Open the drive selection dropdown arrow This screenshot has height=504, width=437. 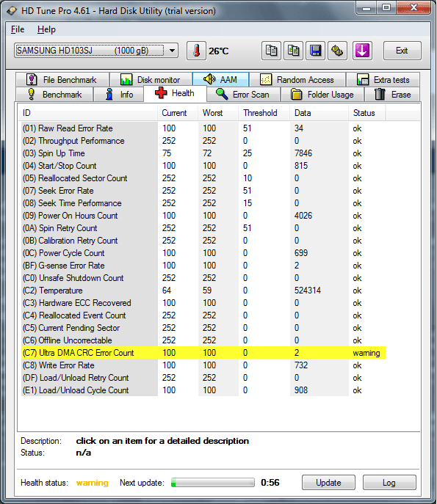pyautogui.click(x=172, y=51)
